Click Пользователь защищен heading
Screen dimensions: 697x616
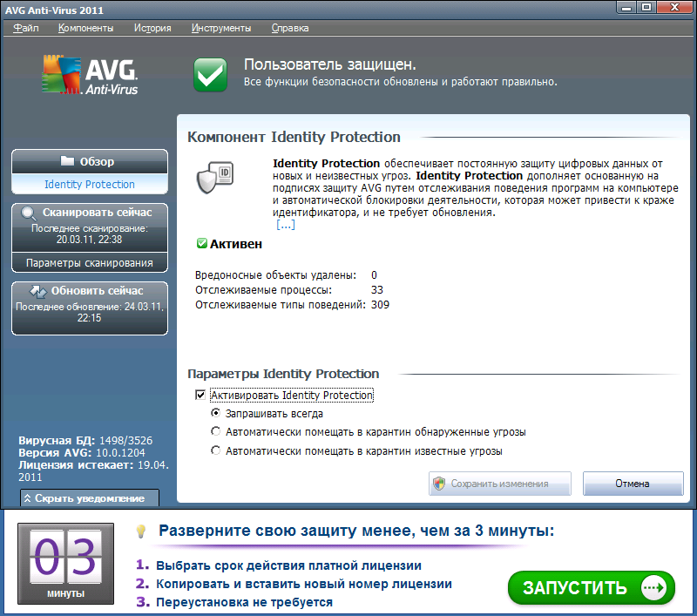(x=330, y=64)
